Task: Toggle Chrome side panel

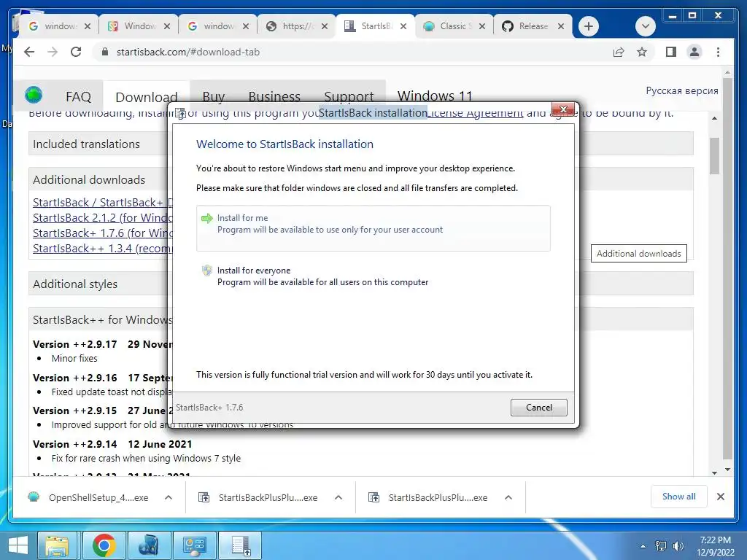Action: click(671, 52)
